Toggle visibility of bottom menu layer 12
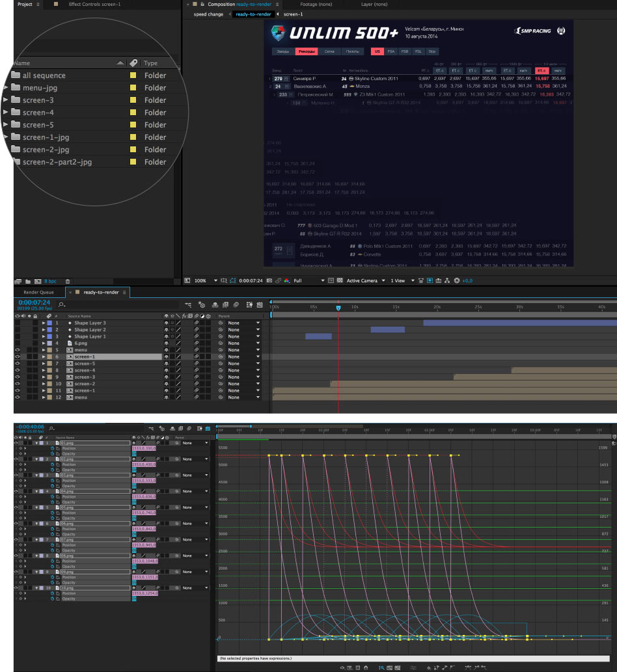Image resolution: width=617 pixels, height=672 pixels. tap(18, 397)
